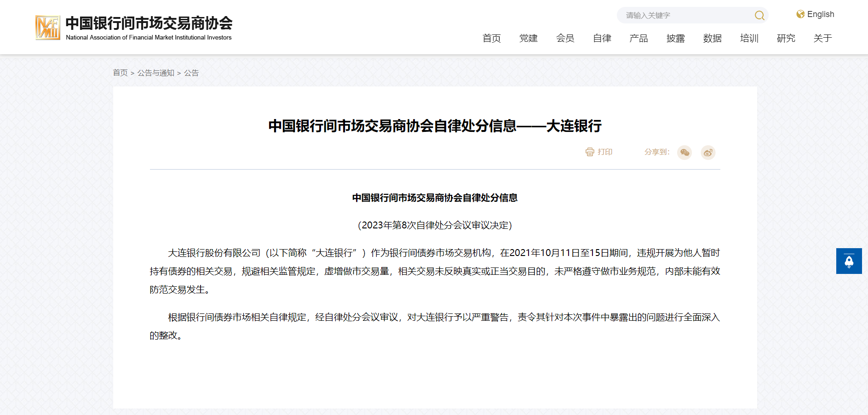The height and width of the screenshot is (415, 868).
Task: Open the 数据 menu
Action: click(712, 38)
